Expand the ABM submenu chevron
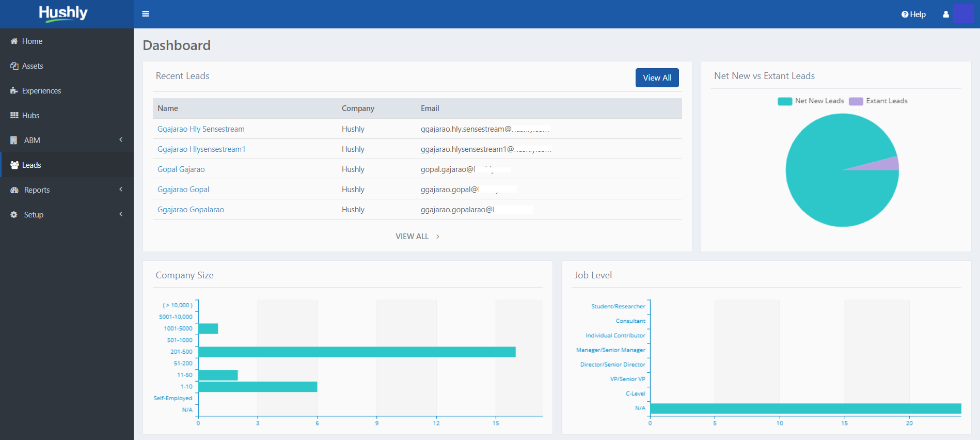The height and width of the screenshot is (440, 980). click(121, 139)
